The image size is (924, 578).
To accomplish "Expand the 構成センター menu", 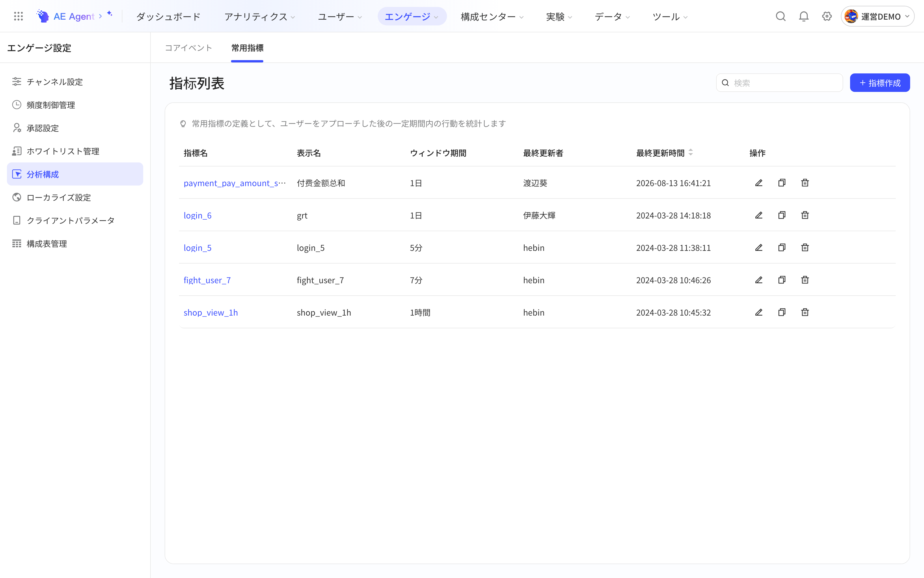I will (x=492, y=16).
